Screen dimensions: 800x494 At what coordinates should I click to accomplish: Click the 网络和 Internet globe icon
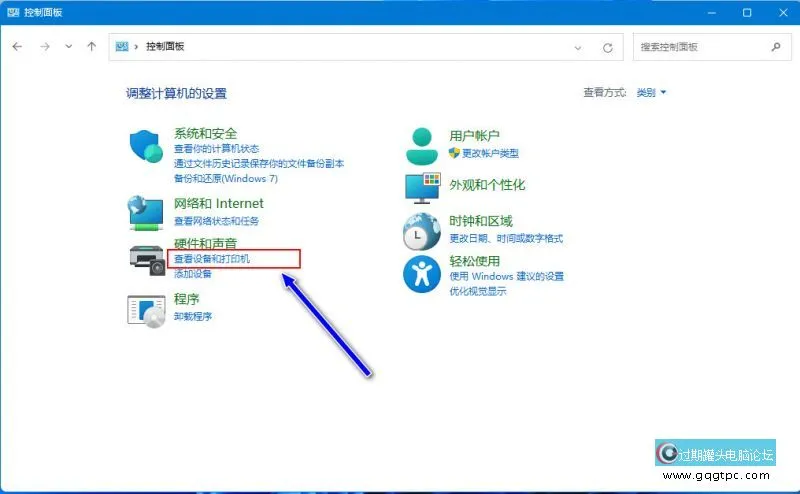(x=146, y=212)
